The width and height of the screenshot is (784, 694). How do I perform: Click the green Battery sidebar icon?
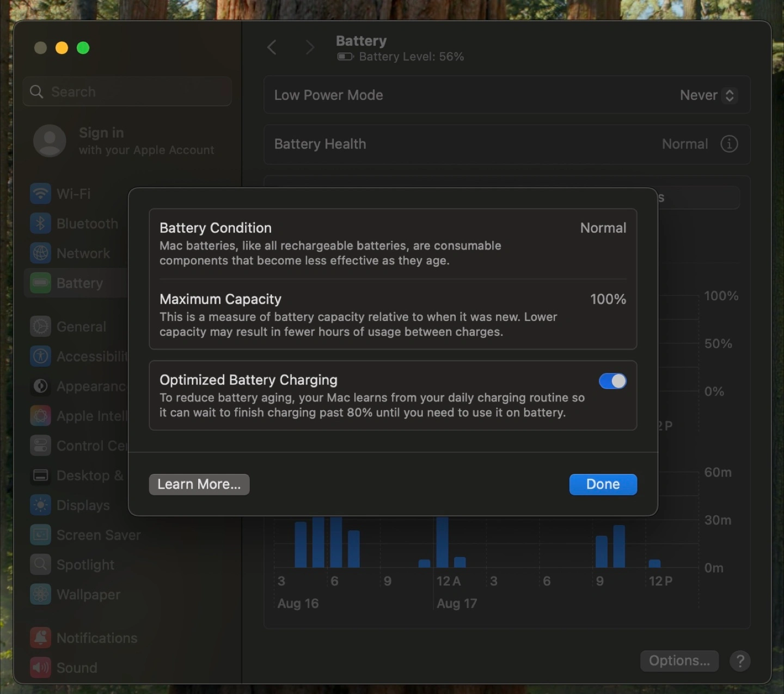tap(40, 283)
